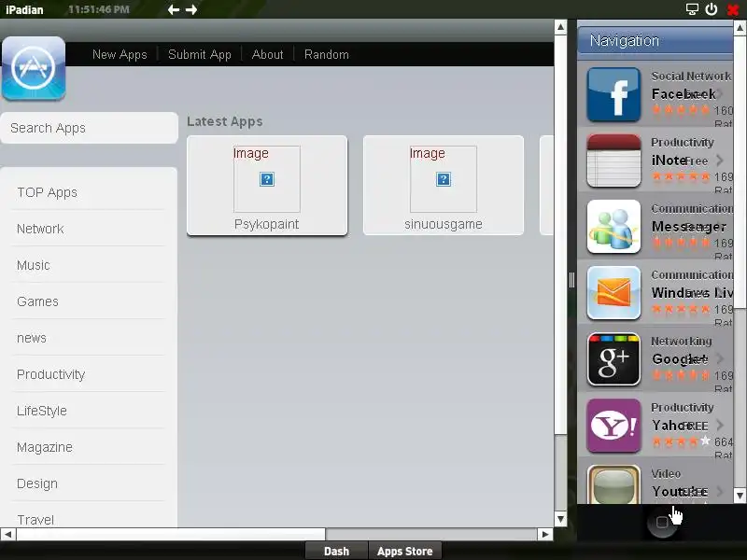Go forward with the right arrow

coord(191,9)
